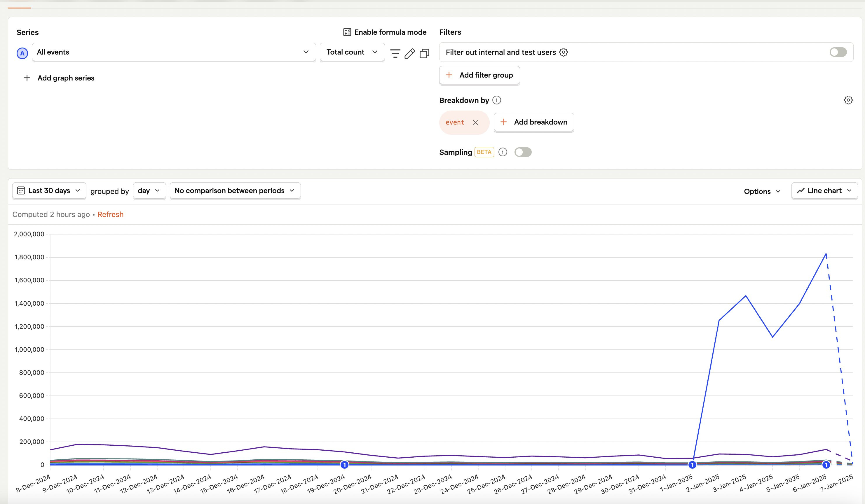
Task: Click the series filter lines icon
Action: 395,53
